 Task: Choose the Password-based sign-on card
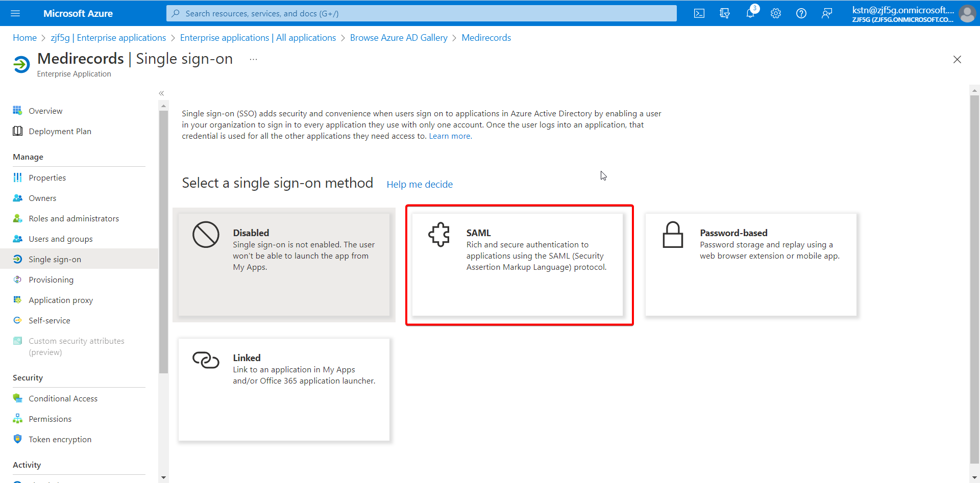pos(751,265)
